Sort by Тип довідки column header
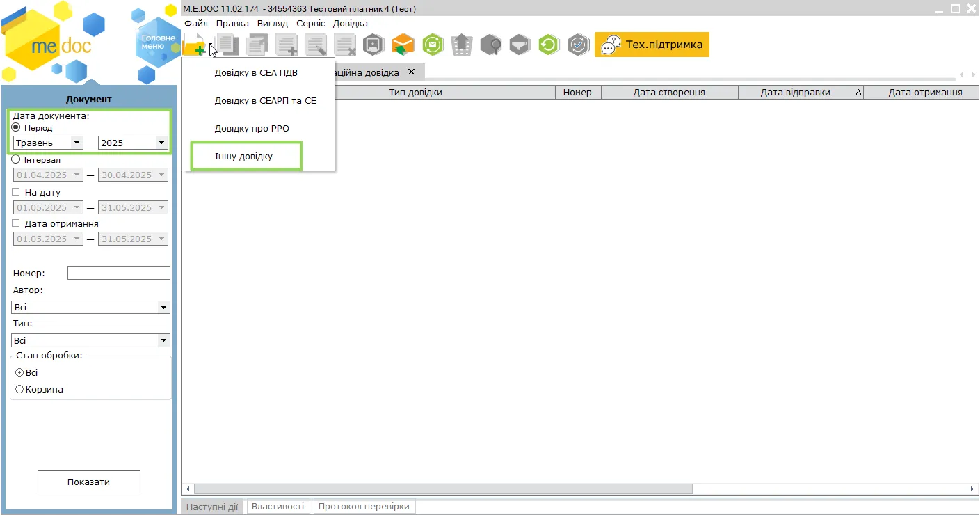Screen dimensions: 980x515 coord(415,92)
